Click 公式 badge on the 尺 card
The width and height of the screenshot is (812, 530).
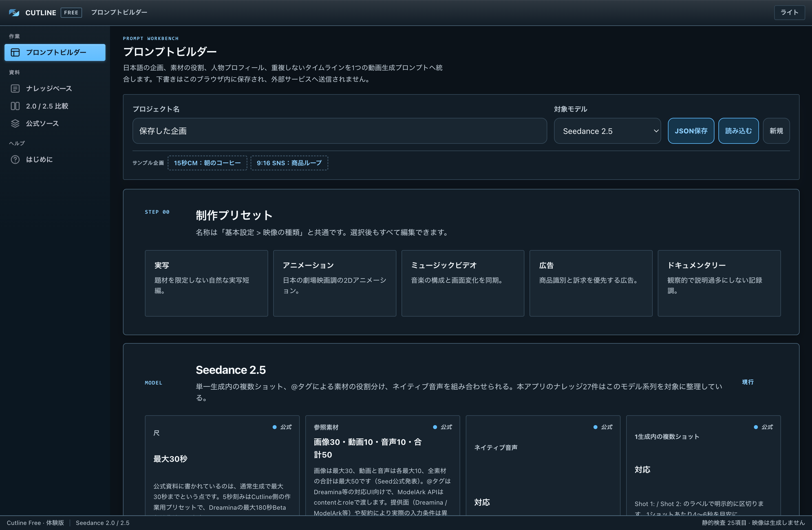pos(283,427)
